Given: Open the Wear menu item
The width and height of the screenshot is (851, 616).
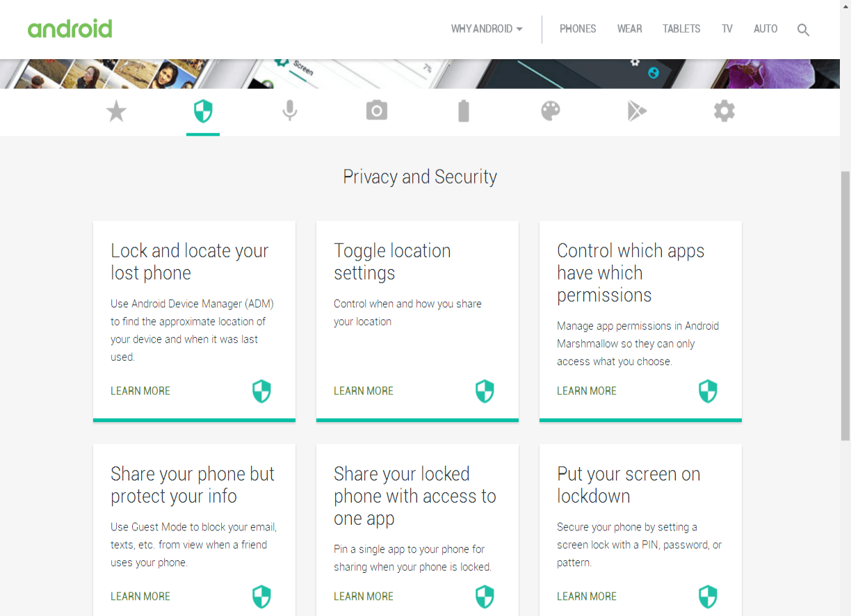Looking at the screenshot, I should click(629, 29).
